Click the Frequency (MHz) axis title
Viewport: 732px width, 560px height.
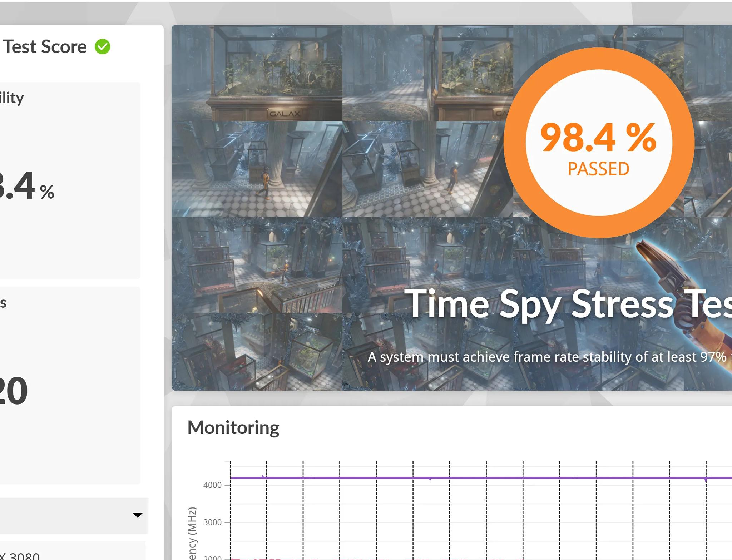pyautogui.click(x=192, y=532)
